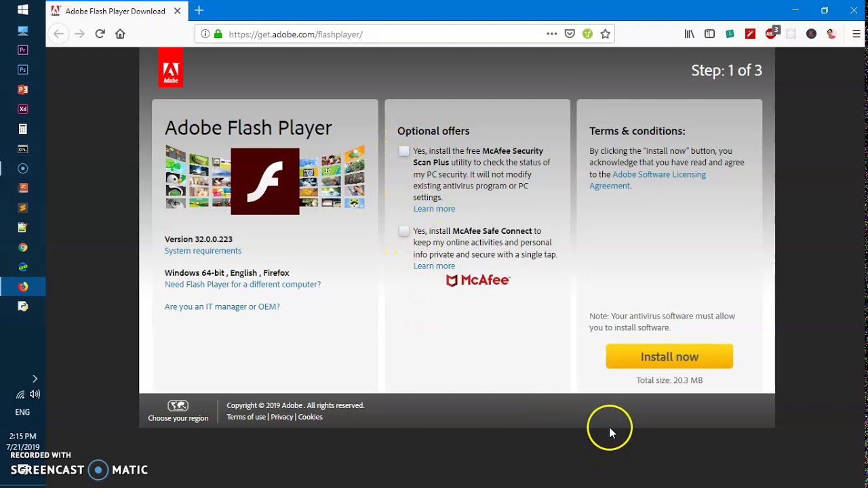
Task: Open the Windows Start button
Action: (22, 10)
